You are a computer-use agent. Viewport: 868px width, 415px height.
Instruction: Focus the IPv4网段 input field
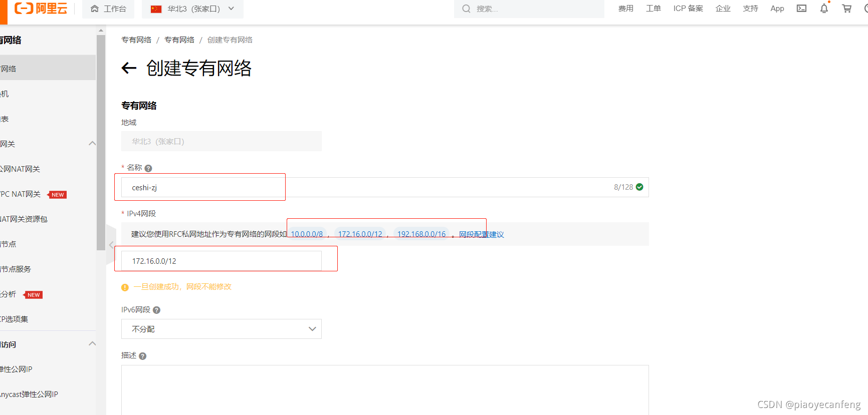(222, 261)
